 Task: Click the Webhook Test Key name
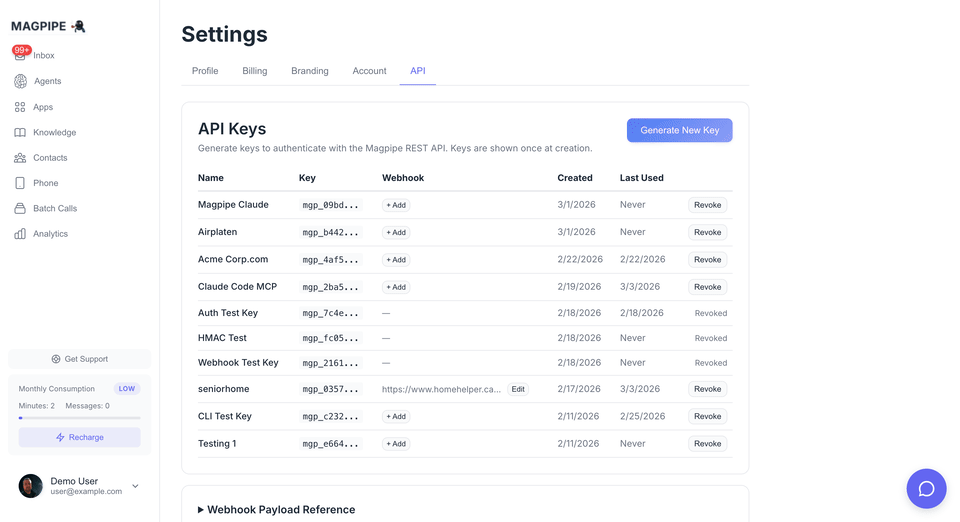(238, 362)
